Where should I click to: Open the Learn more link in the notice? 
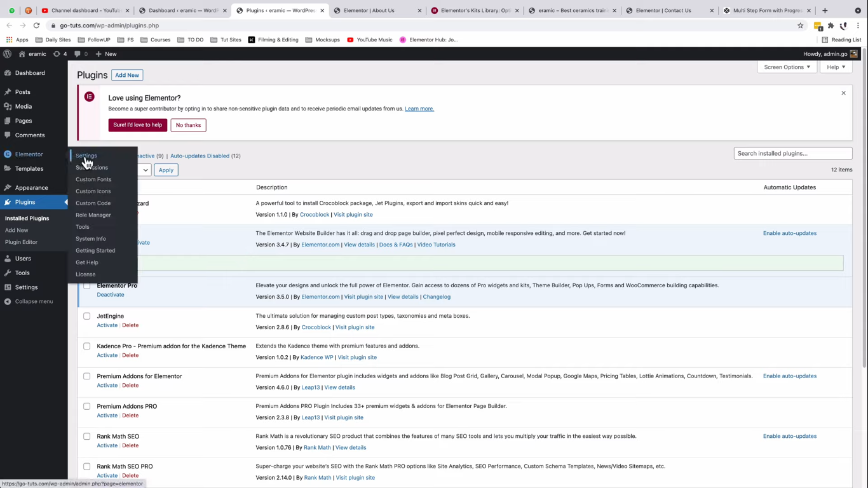pyautogui.click(x=419, y=109)
